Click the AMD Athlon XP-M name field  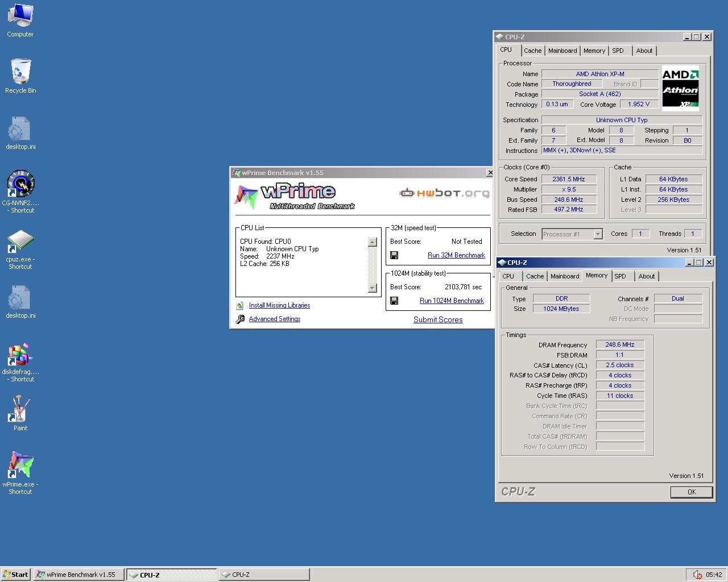pyautogui.click(x=599, y=74)
